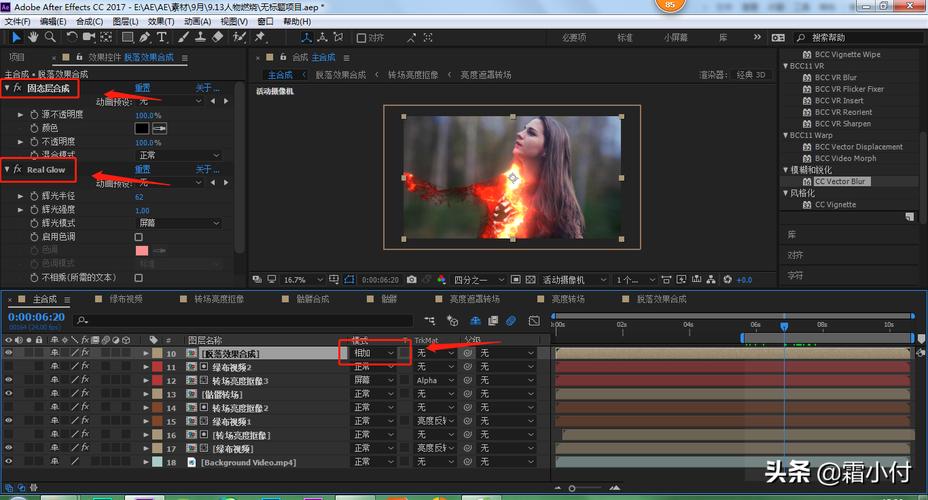Image resolution: width=928 pixels, height=500 pixels.
Task: Toggle the motion blur icon in timeline
Action: tap(511, 321)
